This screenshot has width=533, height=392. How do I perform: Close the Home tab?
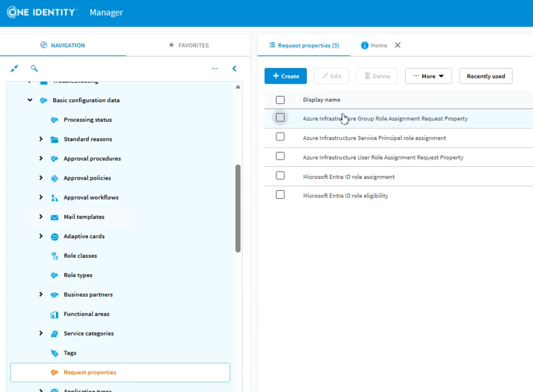[x=397, y=45]
